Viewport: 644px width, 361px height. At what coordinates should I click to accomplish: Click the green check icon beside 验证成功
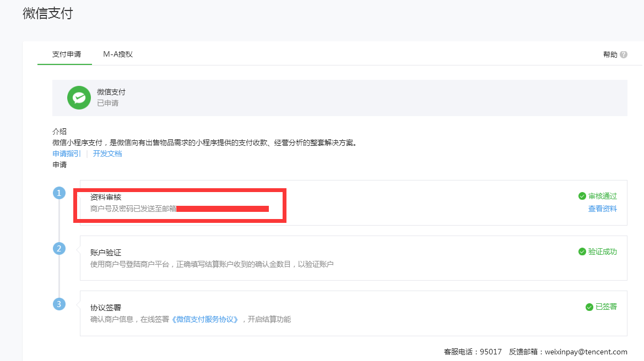pos(582,251)
